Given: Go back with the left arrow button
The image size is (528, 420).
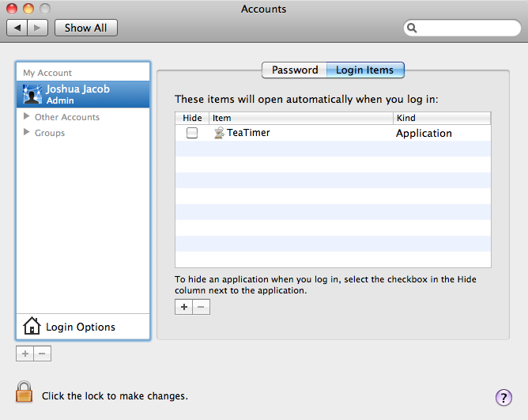Looking at the screenshot, I should pyautogui.click(x=17, y=28).
